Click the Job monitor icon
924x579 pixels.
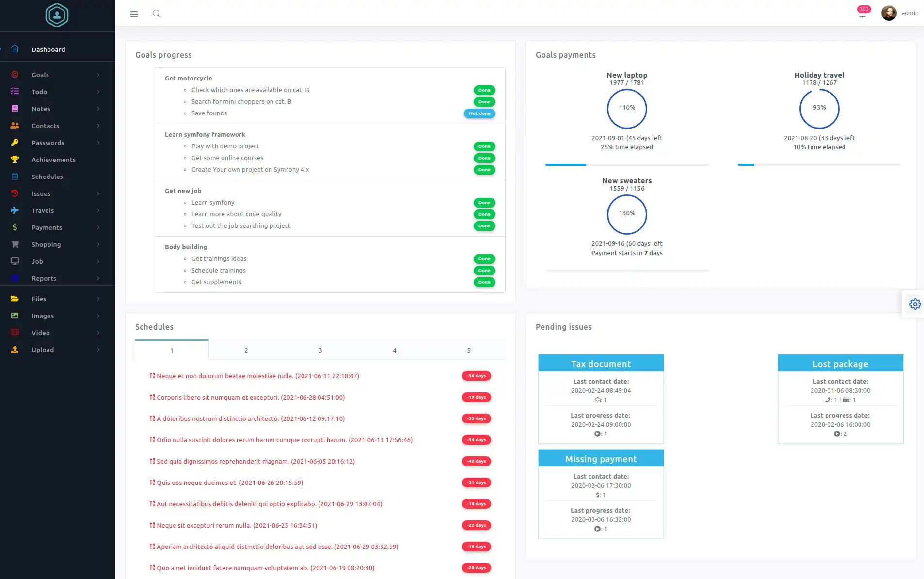point(15,261)
